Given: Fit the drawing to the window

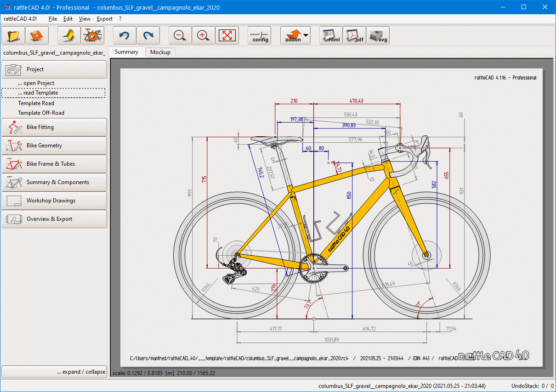Looking at the screenshot, I should 227,35.
